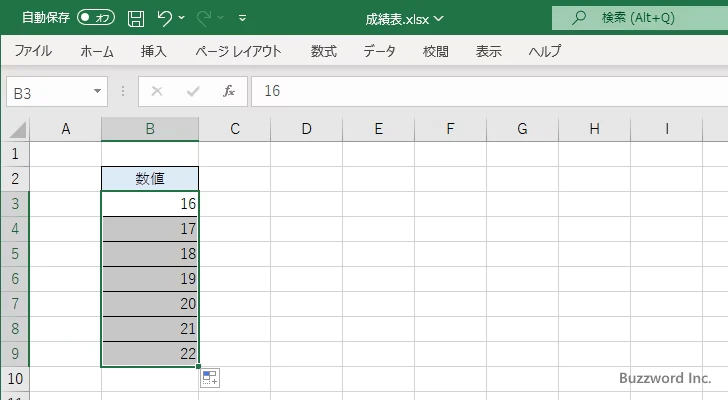Click the Save floppy disk icon
Image resolution: width=728 pixels, height=400 pixels.
tap(136, 18)
